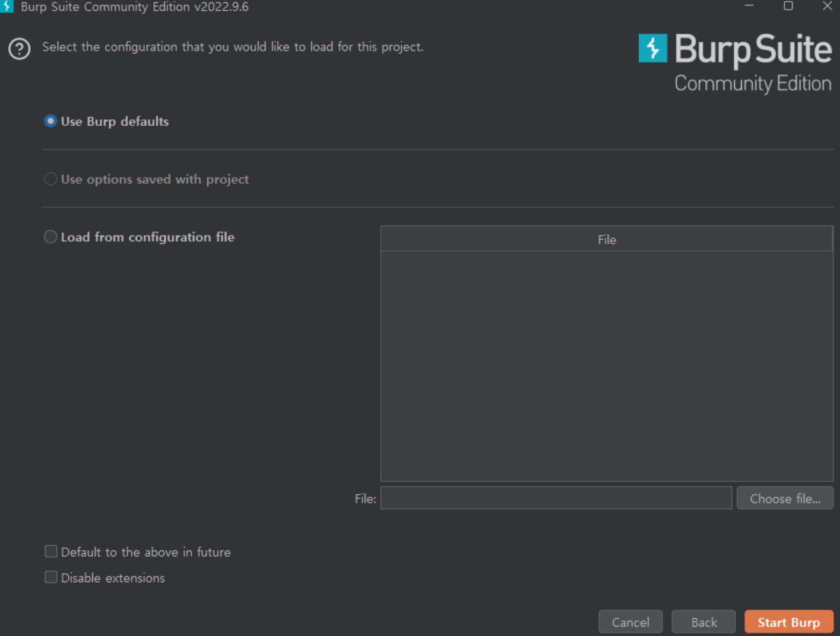The height and width of the screenshot is (636, 840).
Task: Click the Choose file... button
Action: pos(785,498)
